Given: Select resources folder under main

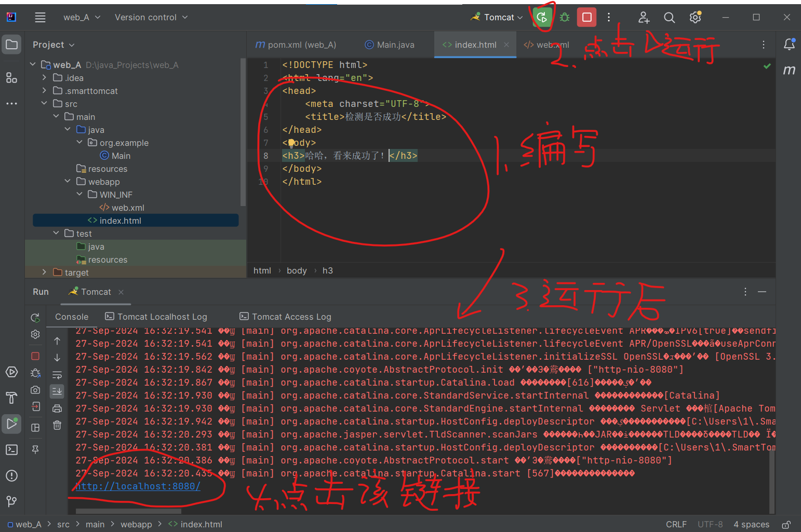Looking at the screenshot, I should point(108,169).
